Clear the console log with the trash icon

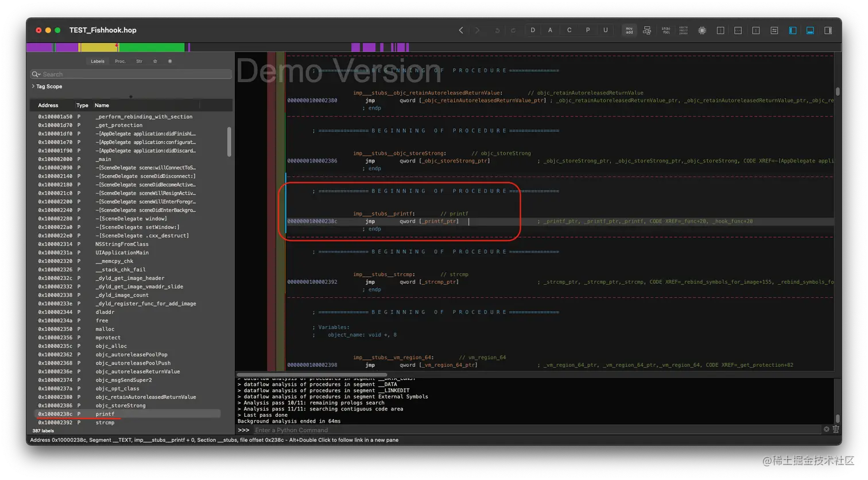[x=836, y=429]
